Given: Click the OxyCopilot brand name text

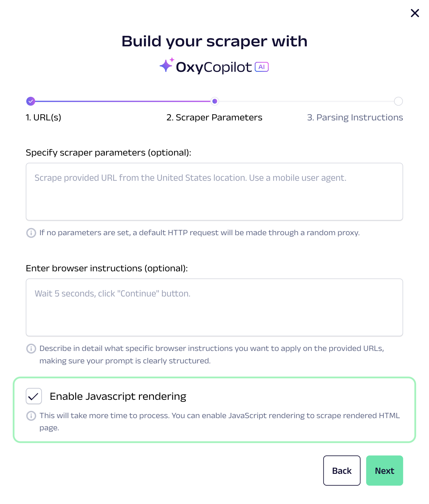Looking at the screenshot, I should pyautogui.click(x=214, y=67).
